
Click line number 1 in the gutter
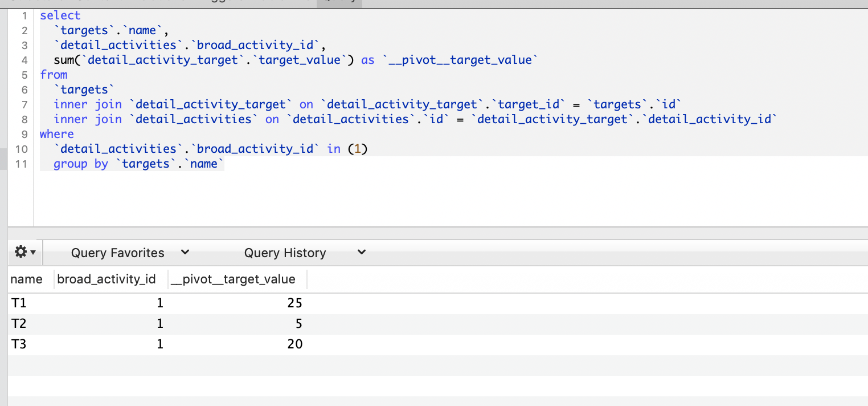23,15
